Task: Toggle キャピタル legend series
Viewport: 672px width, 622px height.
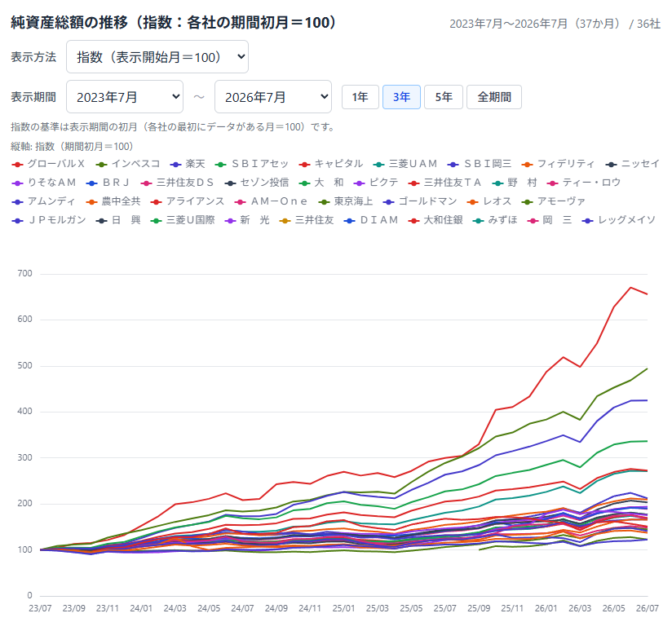Action: coord(331,164)
